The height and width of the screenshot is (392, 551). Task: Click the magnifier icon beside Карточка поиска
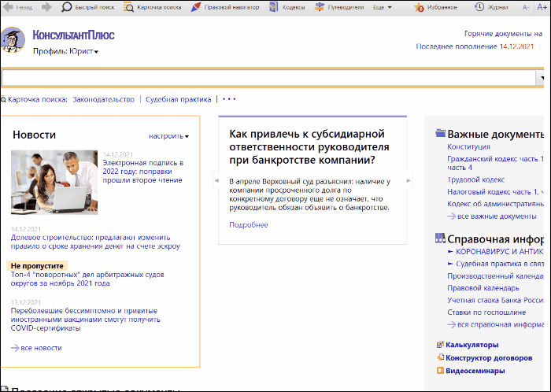3,100
